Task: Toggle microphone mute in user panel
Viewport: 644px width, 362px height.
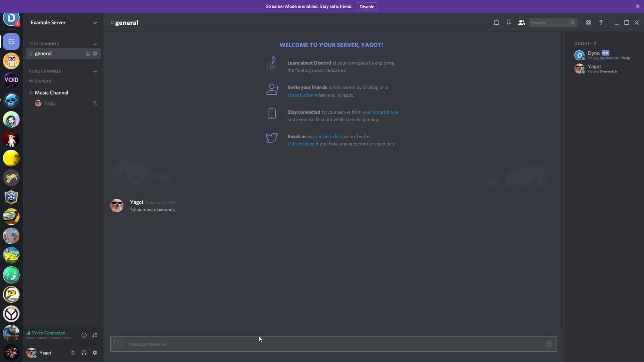Action: coord(73,353)
